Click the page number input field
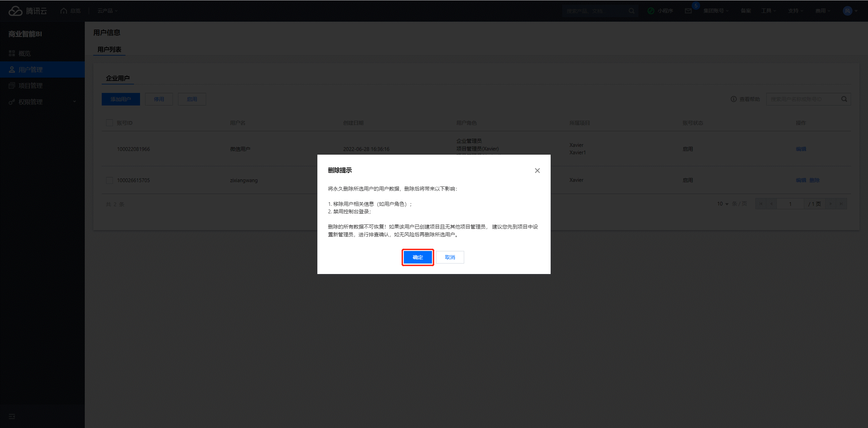868x428 pixels. 790,204
